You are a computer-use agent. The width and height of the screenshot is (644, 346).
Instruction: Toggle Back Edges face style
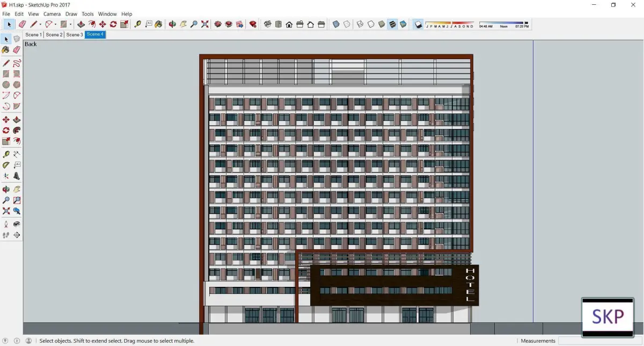point(347,24)
